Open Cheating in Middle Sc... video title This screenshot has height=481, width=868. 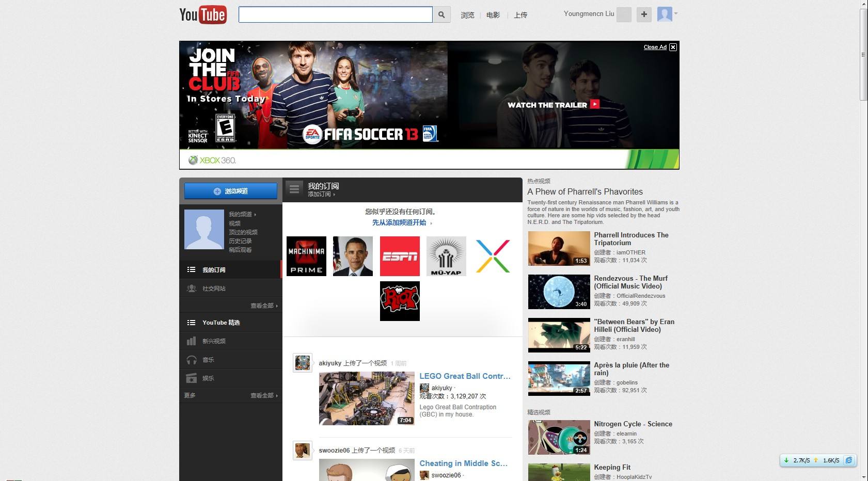point(463,463)
